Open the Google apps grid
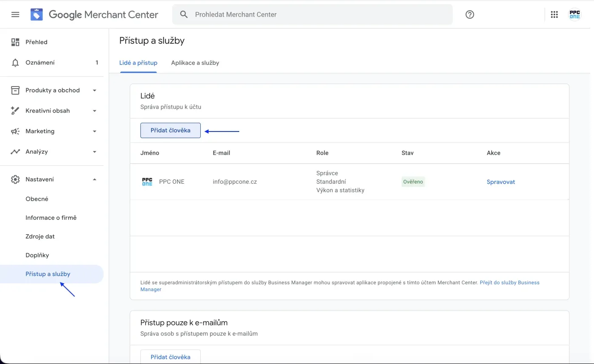Image resolution: width=594 pixels, height=364 pixels. [x=554, y=14]
